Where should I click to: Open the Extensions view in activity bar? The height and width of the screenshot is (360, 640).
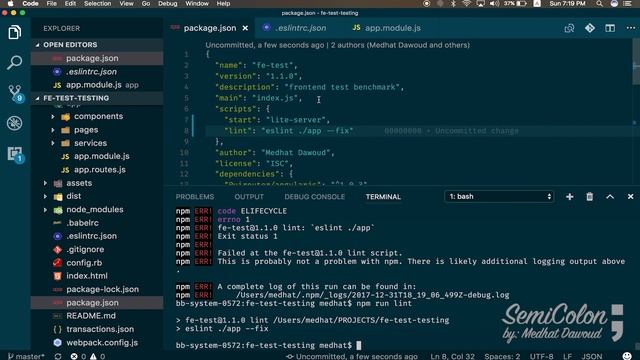coord(15,154)
